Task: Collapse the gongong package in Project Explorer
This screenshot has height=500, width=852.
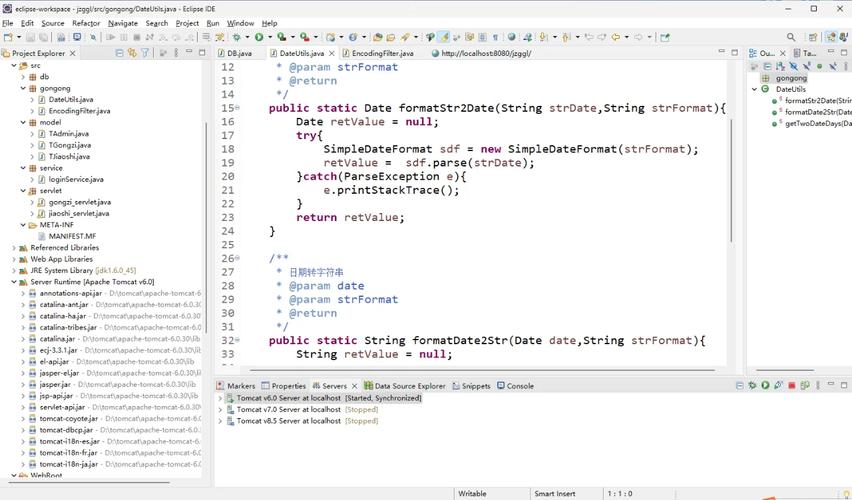Action: coord(25,88)
